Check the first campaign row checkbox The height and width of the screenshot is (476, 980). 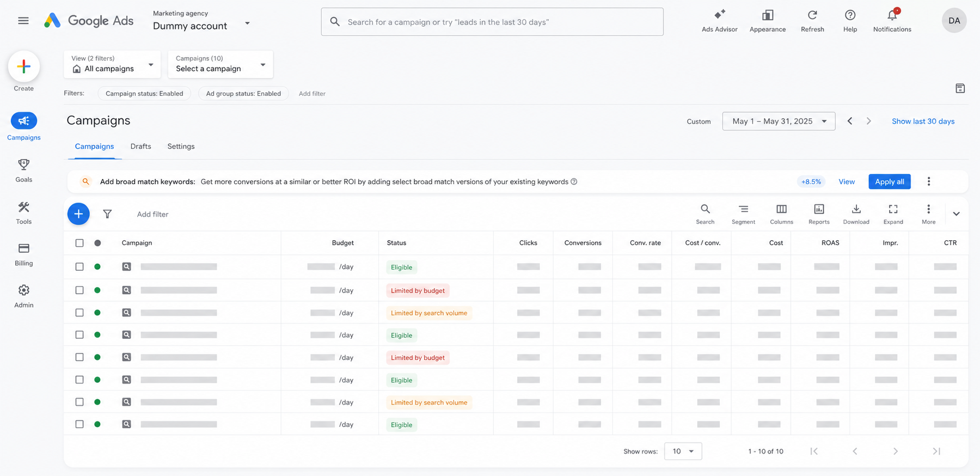click(79, 267)
